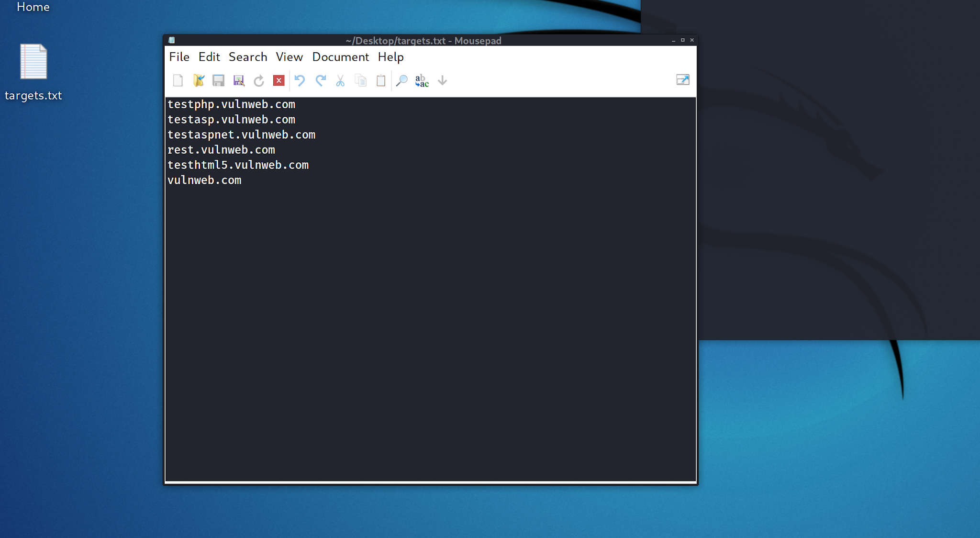
Task: Open the Save As dialog
Action: [x=238, y=80]
